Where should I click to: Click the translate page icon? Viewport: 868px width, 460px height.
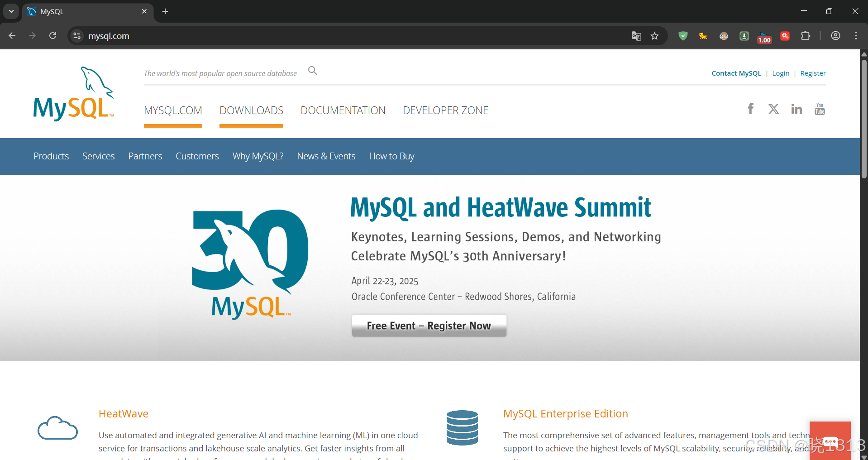(636, 36)
